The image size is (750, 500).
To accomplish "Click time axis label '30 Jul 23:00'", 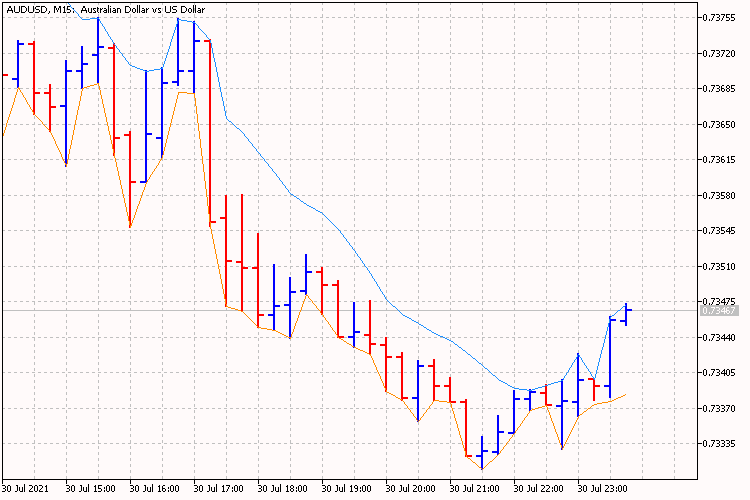I will point(602,489).
